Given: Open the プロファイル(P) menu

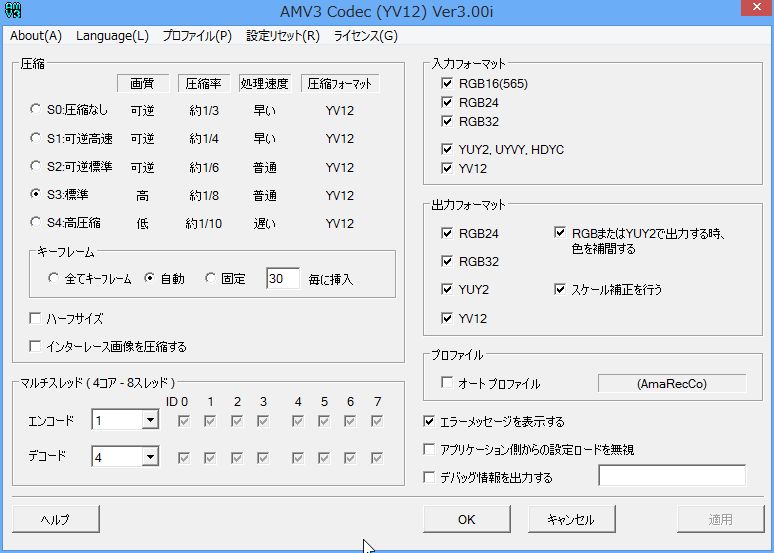Looking at the screenshot, I should click(197, 36).
